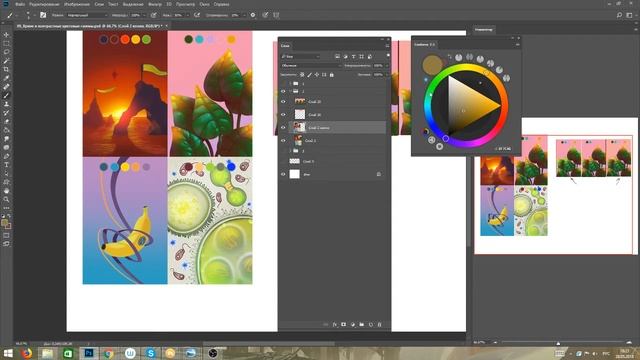Viewport: 640px width, 360px height.
Task: Change screen mode at toolbar bottom
Action: coord(6,244)
